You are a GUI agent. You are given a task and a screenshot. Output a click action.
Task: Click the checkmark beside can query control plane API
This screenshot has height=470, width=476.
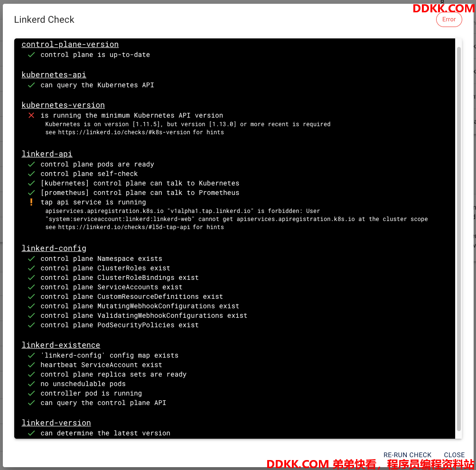click(31, 403)
